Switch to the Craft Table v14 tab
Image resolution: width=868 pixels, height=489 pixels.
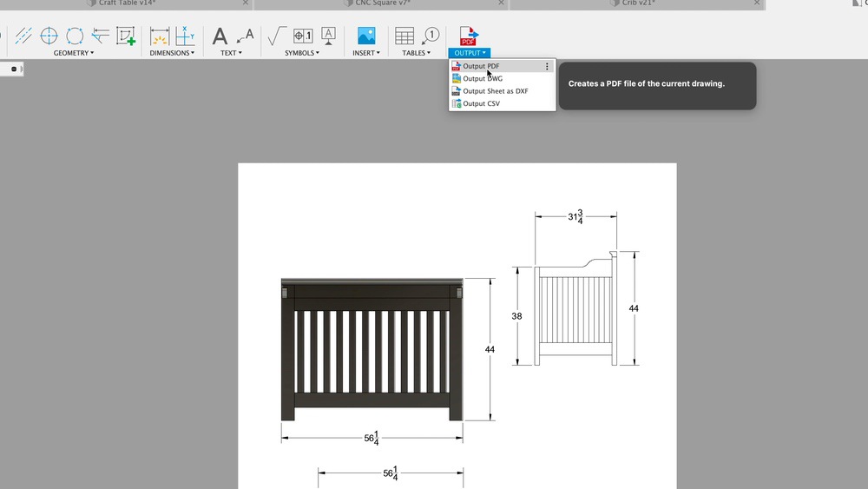coord(127,3)
